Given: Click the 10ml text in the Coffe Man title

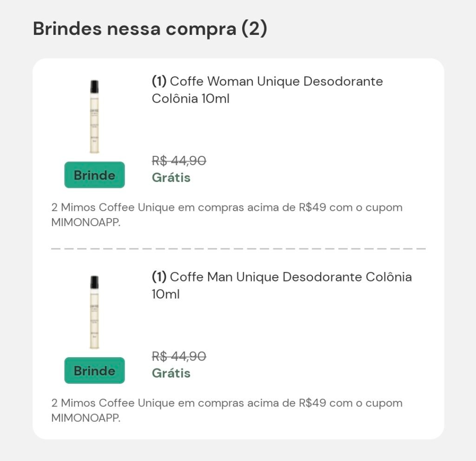Looking at the screenshot, I should click(166, 294).
